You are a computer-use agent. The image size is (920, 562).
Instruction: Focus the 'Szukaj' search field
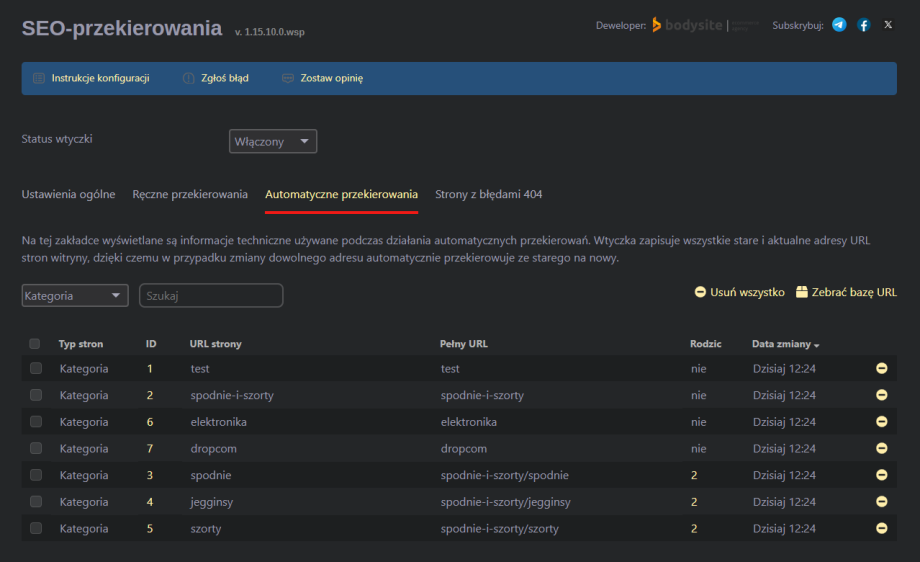point(211,296)
